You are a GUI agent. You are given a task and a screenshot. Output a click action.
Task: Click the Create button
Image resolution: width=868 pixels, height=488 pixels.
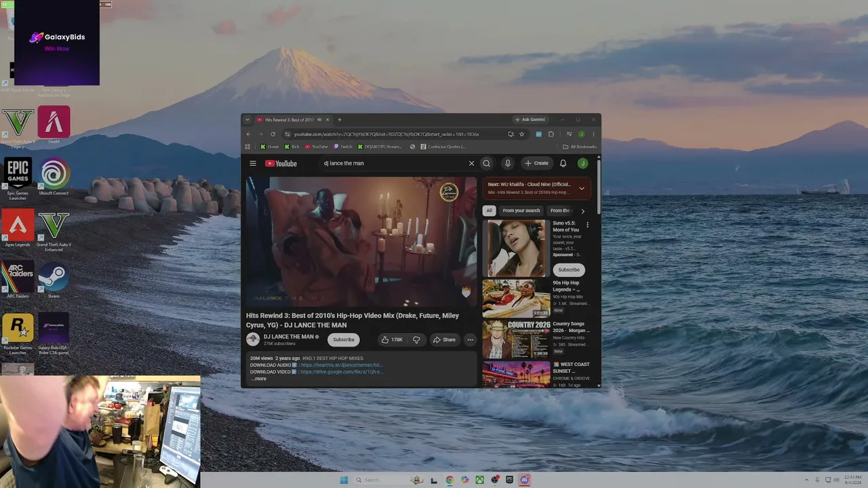coord(536,163)
